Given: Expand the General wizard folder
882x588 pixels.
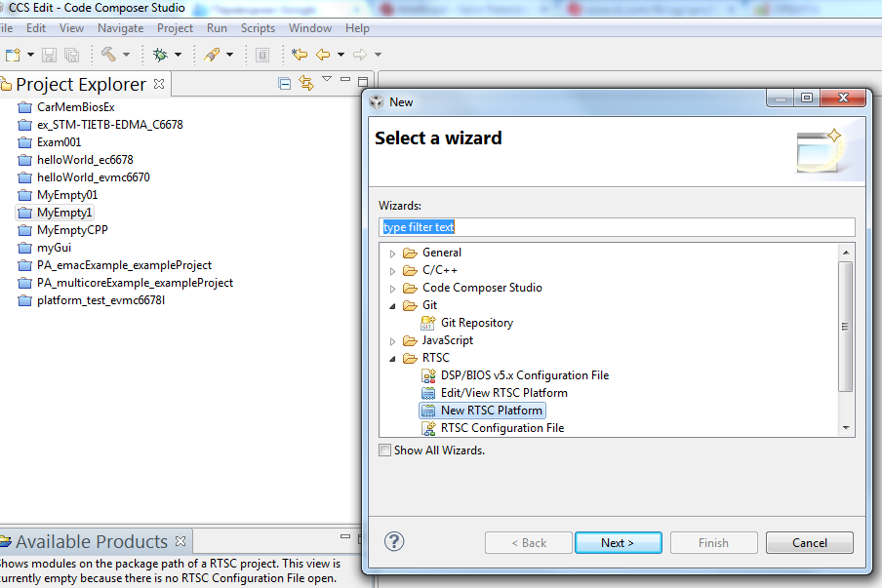Looking at the screenshot, I should click(392, 254).
